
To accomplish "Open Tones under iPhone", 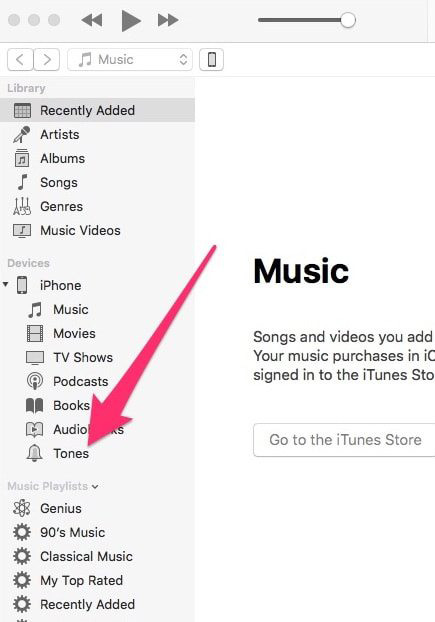I will [71, 453].
